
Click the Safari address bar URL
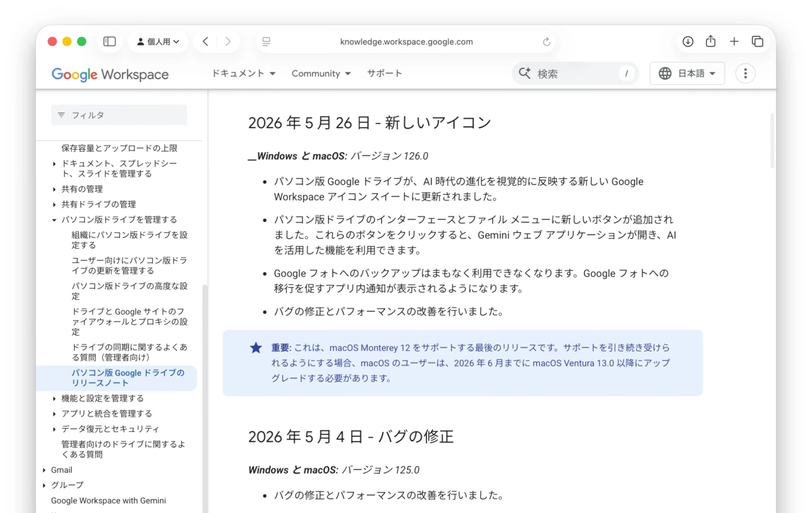(x=406, y=42)
